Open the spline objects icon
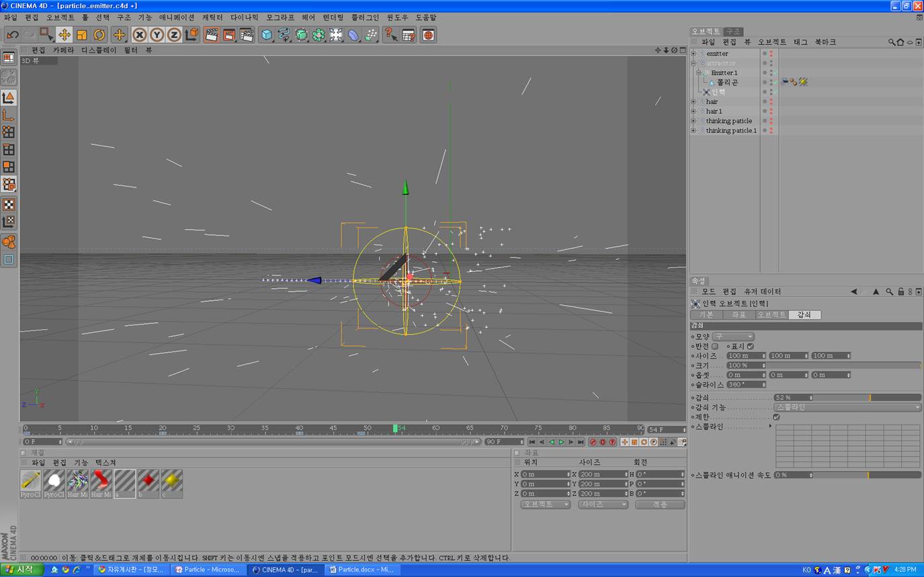This screenshot has width=924, height=577. pos(284,34)
